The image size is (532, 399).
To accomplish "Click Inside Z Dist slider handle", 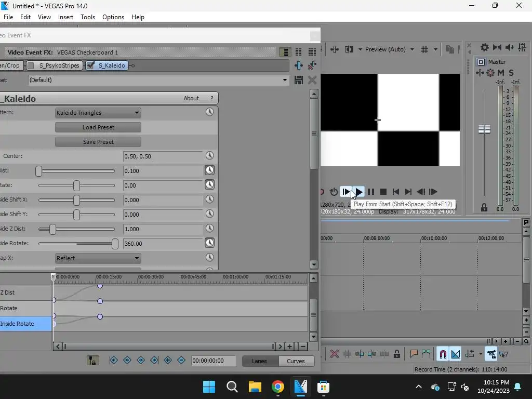I will coord(52,229).
